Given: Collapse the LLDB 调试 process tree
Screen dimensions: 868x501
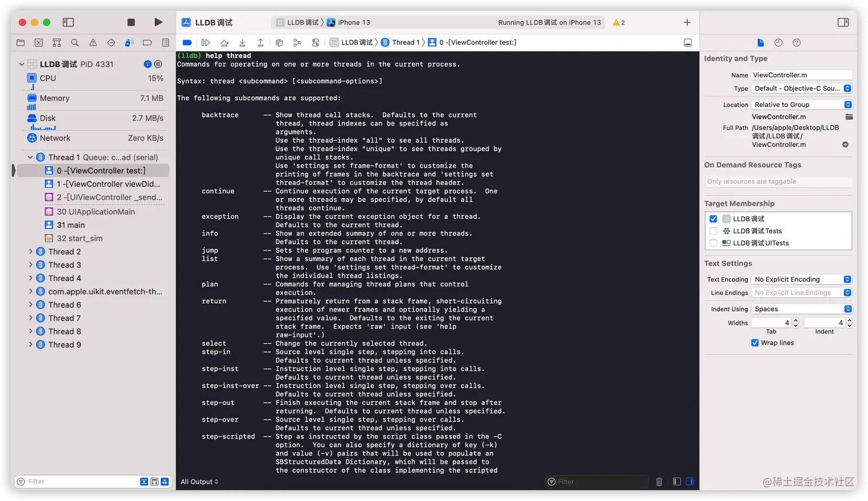Looking at the screenshot, I should pyautogui.click(x=22, y=64).
